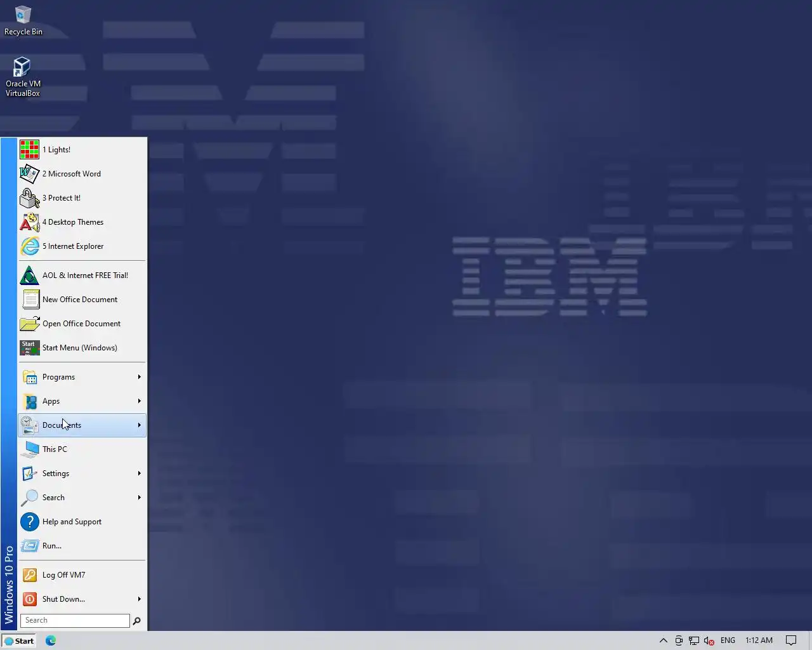Open the Lights! game icon
This screenshot has width=812, height=650.
(29, 150)
